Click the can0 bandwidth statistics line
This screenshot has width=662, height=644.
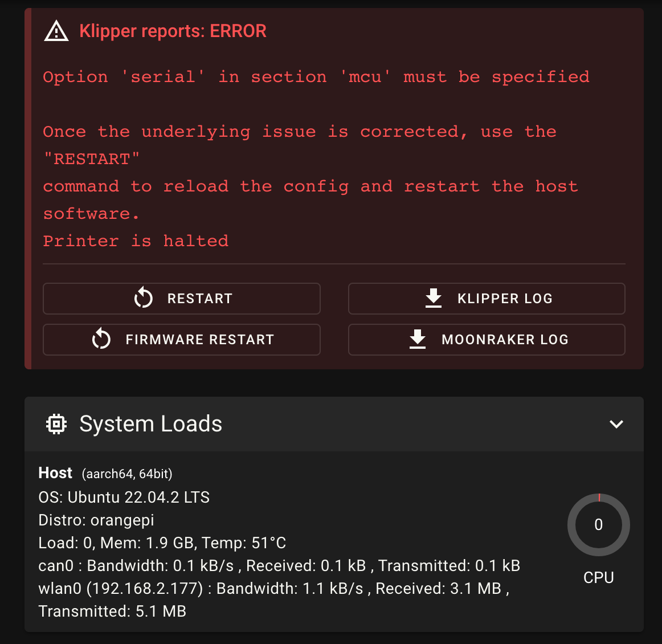pyautogui.click(x=279, y=565)
